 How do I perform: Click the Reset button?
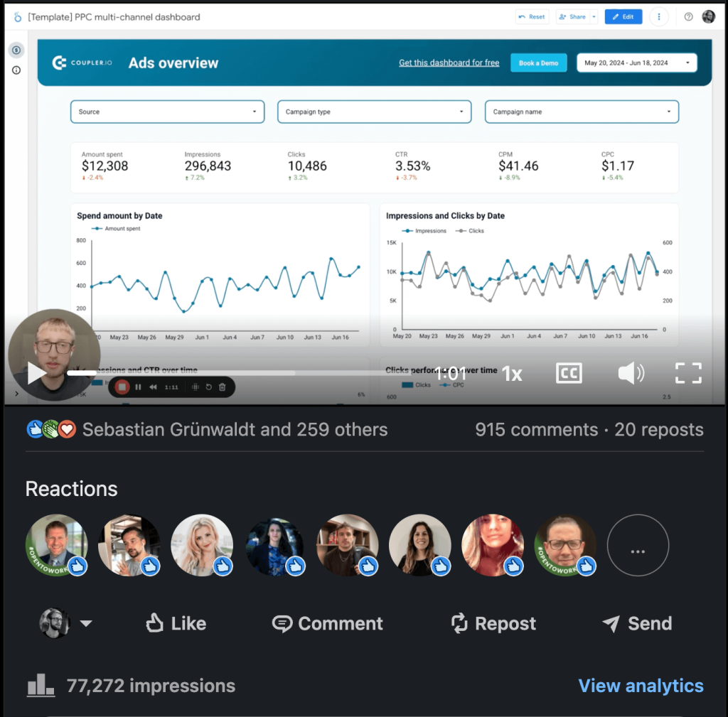coord(532,17)
